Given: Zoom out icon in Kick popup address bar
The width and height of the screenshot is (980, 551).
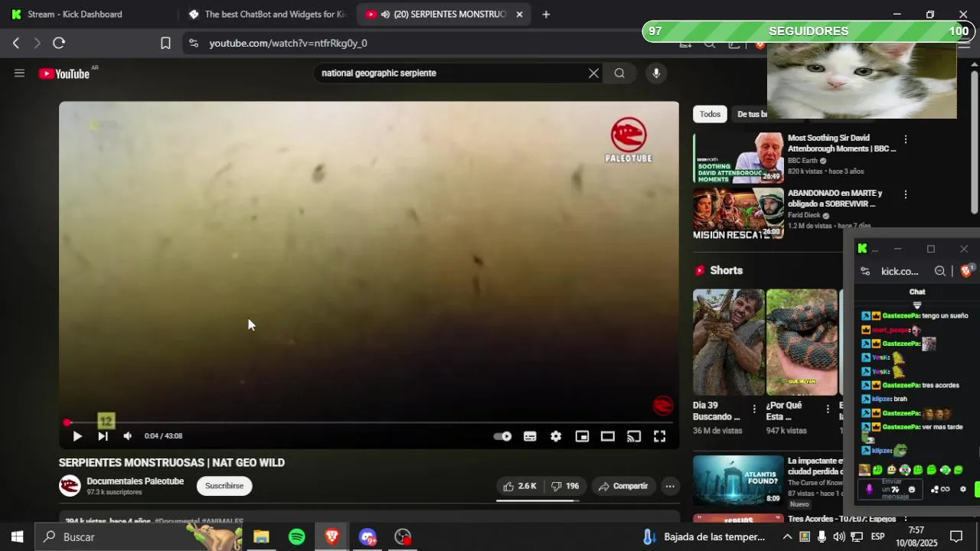Looking at the screenshot, I should [x=940, y=271].
